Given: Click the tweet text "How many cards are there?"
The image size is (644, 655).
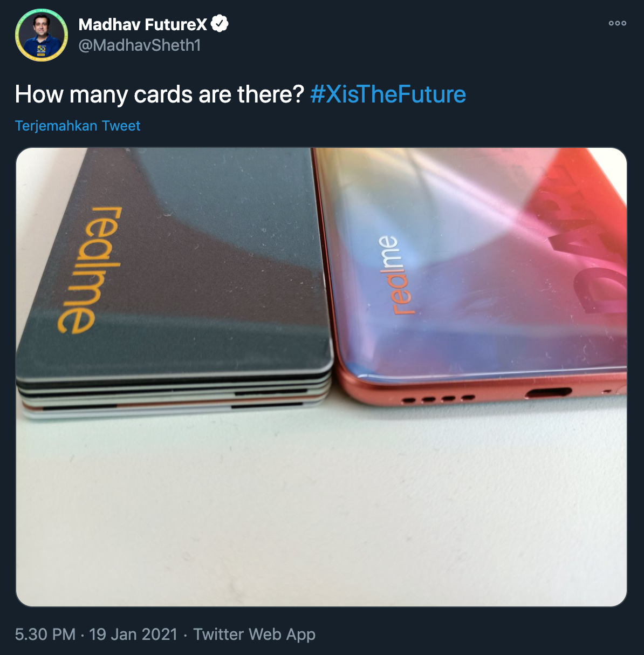Looking at the screenshot, I should (160, 94).
